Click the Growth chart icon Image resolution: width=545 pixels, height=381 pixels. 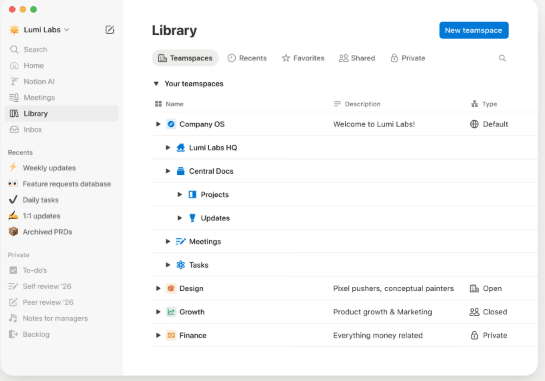pyautogui.click(x=171, y=312)
